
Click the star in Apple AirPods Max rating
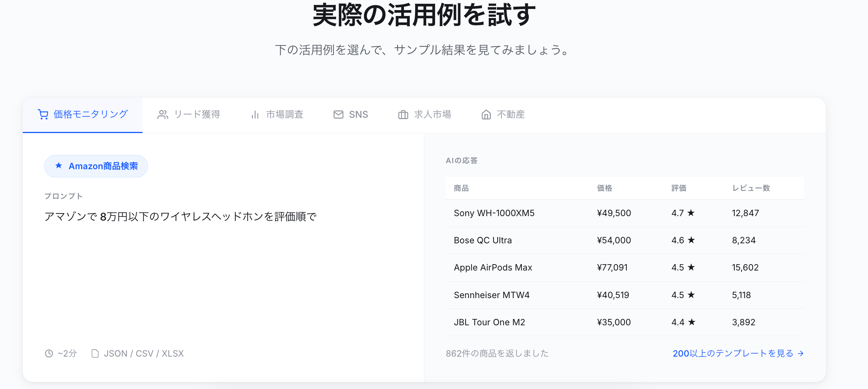pyautogui.click(x=691, y=267)
